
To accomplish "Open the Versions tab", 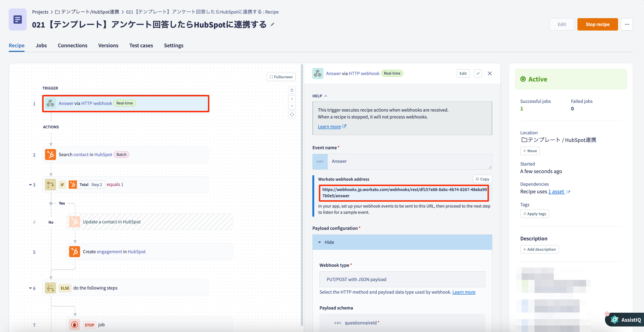I will pos(108,45).
